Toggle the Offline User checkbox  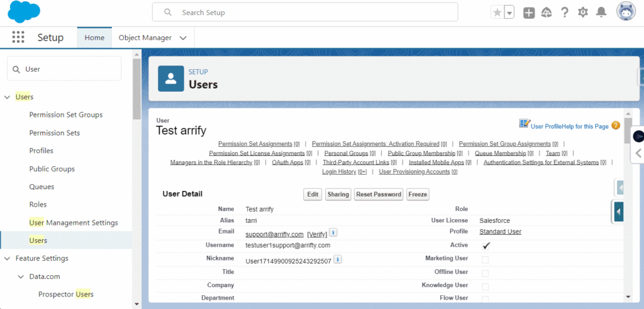[x=485, y=273]
